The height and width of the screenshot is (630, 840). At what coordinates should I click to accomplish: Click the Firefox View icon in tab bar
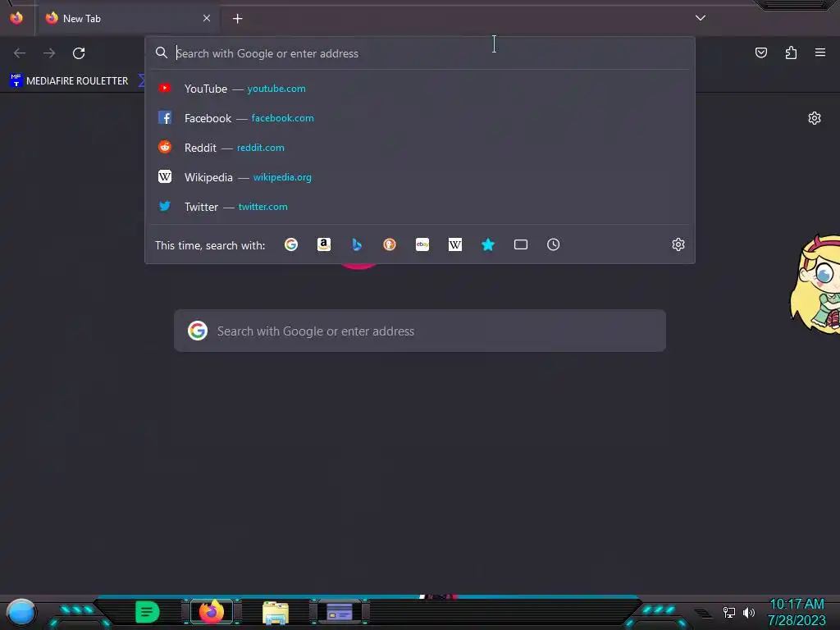[x=16, y=18]
